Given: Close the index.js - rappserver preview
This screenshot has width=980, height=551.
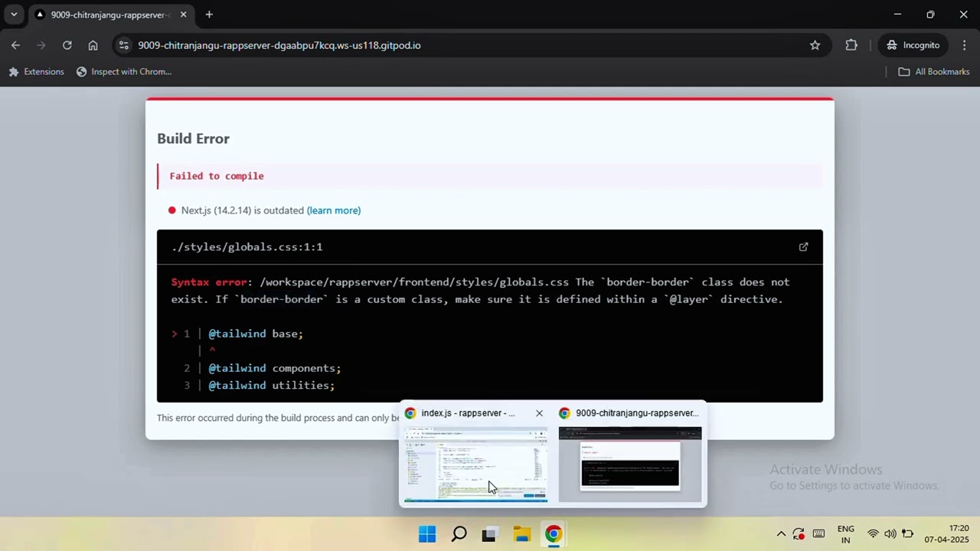Looking at the screenshot, I should coord(539,413).
